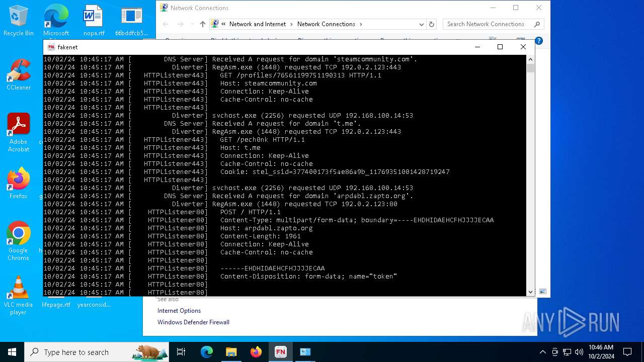This screenshot has width=644, height=362.
Task: Click the Type here to search box
Action: pos(97,352)
